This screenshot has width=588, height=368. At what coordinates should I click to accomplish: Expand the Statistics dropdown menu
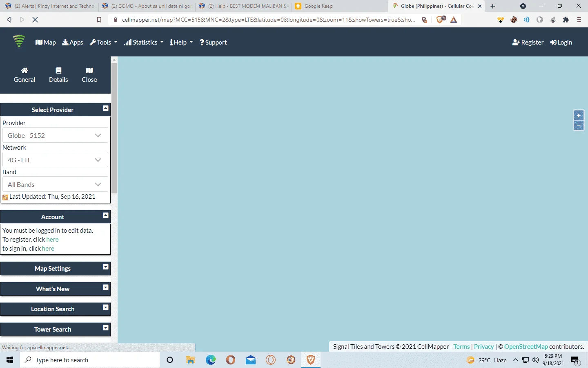click(144, 43)
